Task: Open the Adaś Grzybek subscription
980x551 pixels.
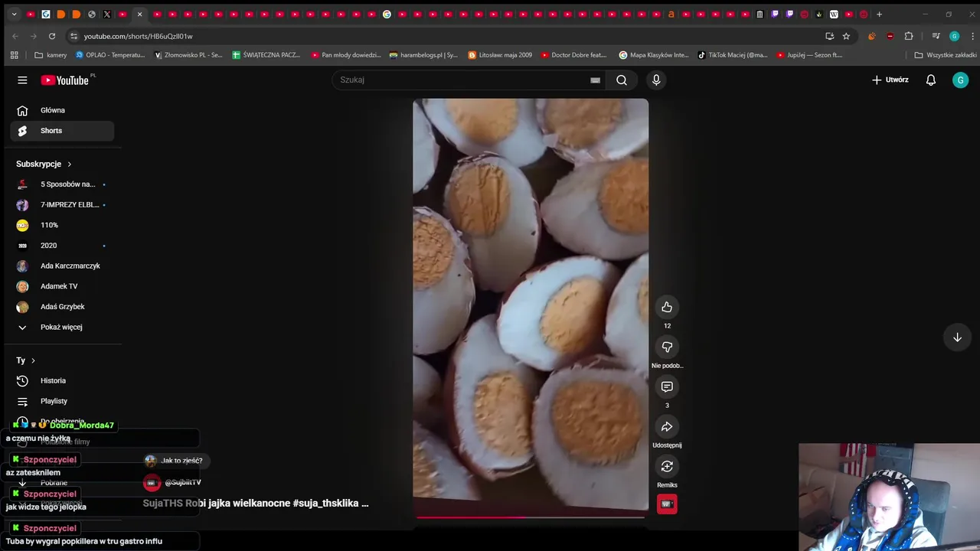Action: tap(62, 307)
